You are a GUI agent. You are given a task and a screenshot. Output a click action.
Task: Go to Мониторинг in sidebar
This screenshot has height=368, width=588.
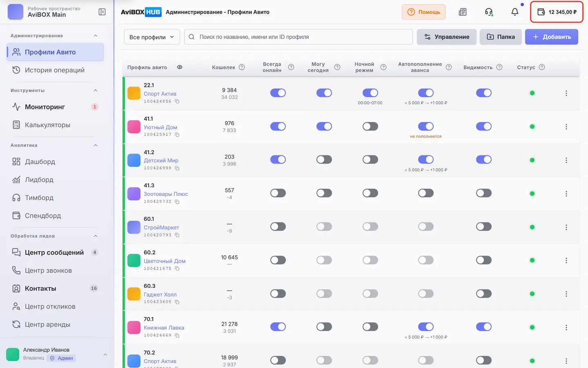click(x=55, y=107)
